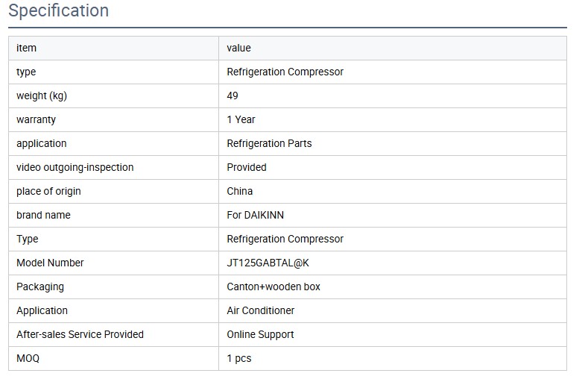
Task: Click the 'Canton+wooden box' packaging value
Action: click(x=274, y=286)
